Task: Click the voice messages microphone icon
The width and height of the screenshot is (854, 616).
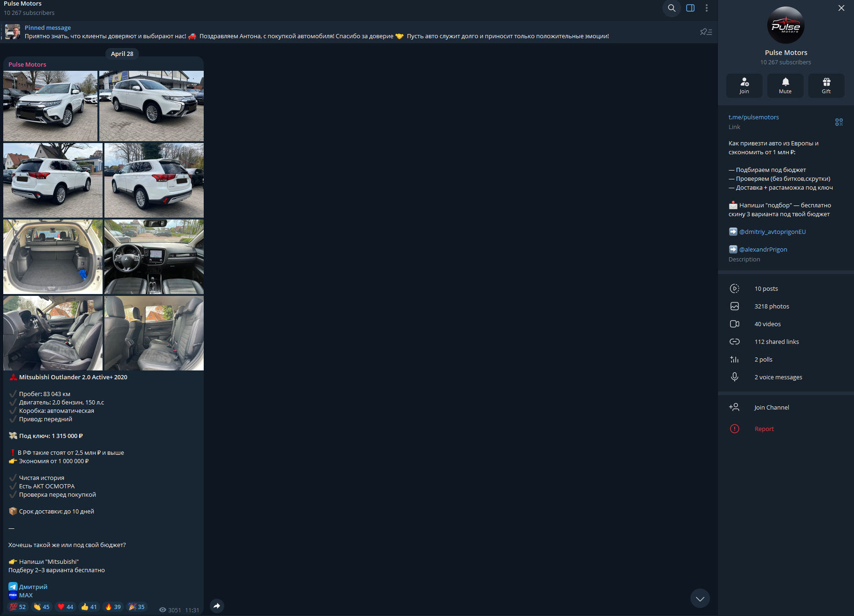Action: click(x=735, y=377)
